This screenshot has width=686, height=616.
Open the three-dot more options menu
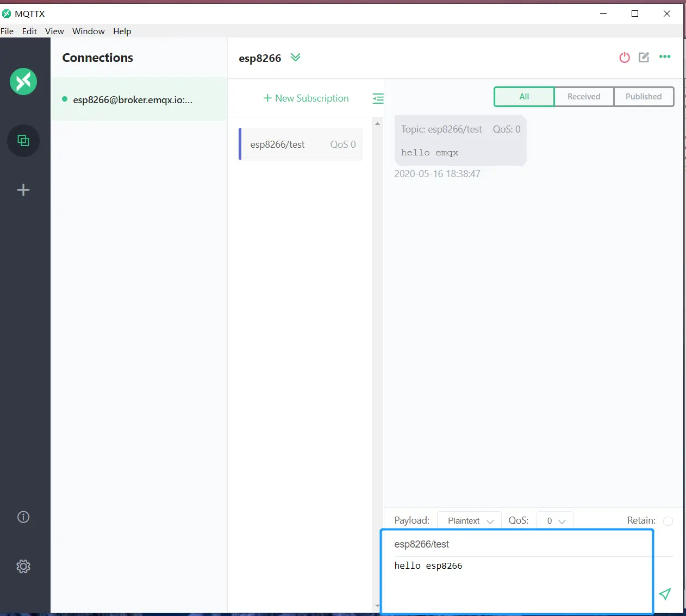[665, 57]
